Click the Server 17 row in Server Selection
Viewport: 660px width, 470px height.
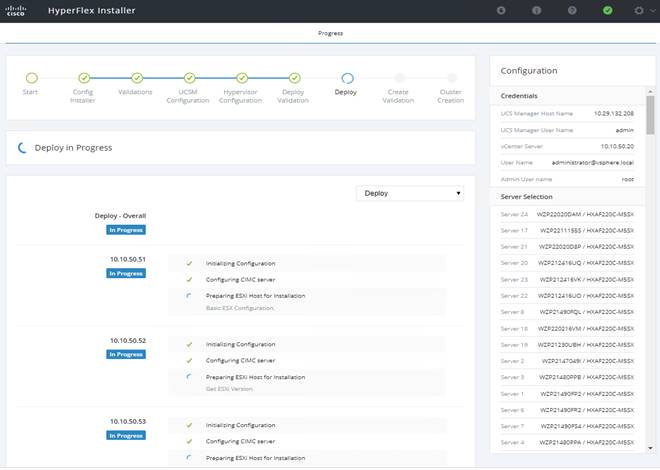pos(567,231)
